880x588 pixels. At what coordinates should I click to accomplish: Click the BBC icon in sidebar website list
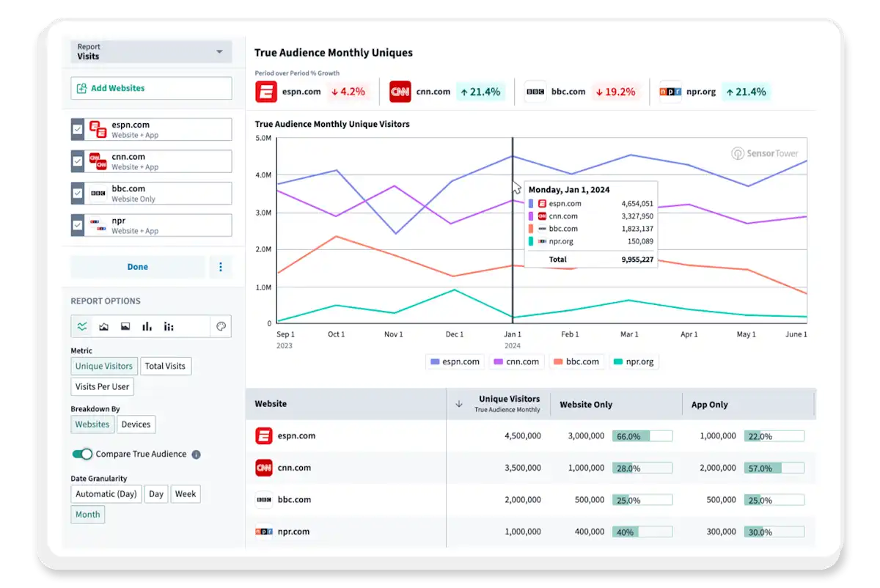(98, 194)
